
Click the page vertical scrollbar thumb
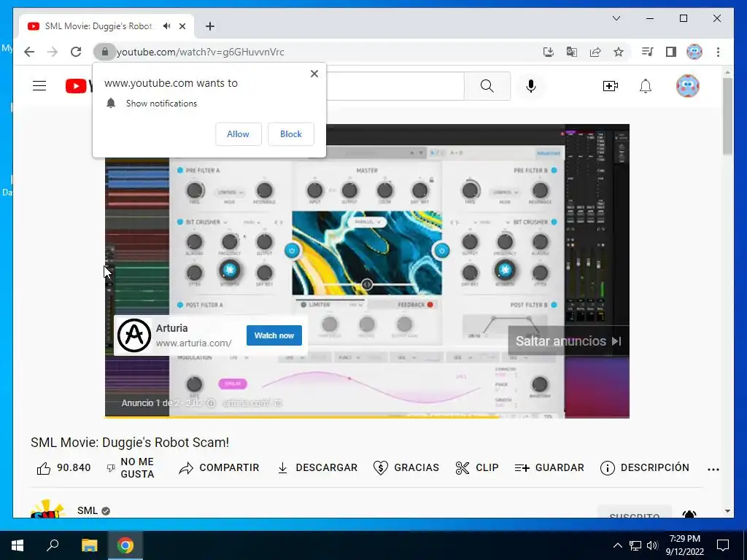727,116
